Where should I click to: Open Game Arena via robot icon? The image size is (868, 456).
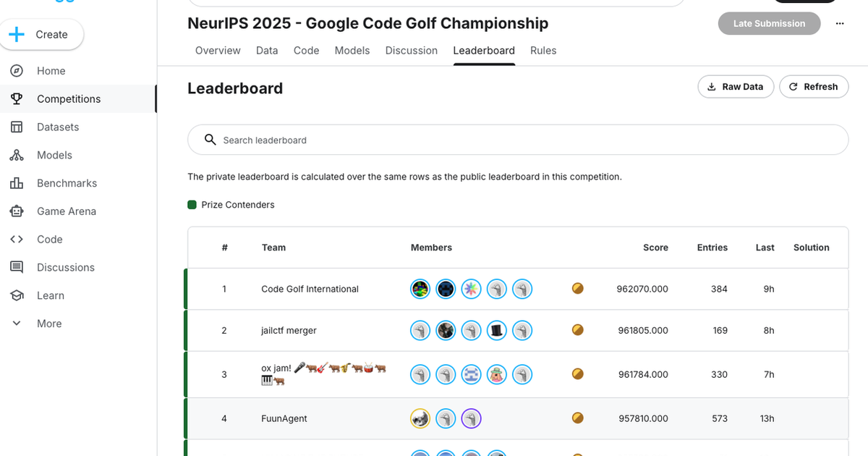click(x=17, y=211)
